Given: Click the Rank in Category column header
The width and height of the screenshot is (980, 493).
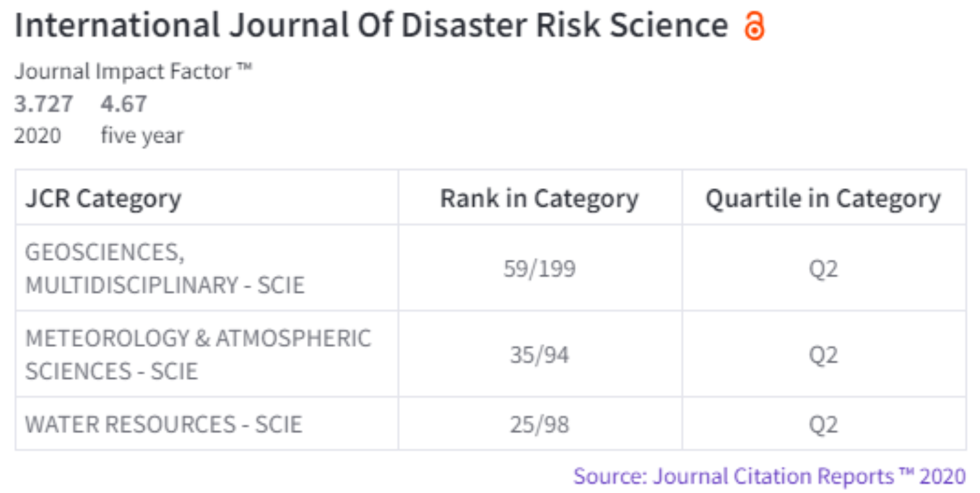Looking at the screenshot, I should (x=539, y=199).
